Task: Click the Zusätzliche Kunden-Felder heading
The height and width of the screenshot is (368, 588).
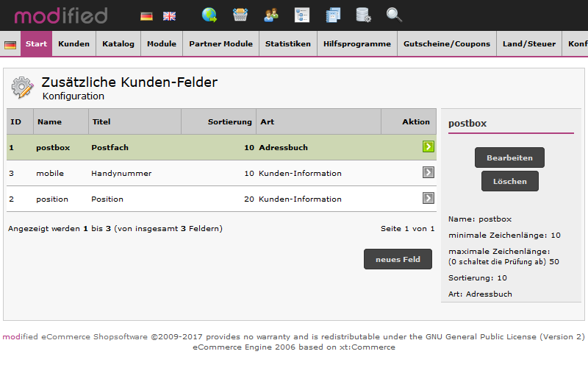Action: [129, 82]
